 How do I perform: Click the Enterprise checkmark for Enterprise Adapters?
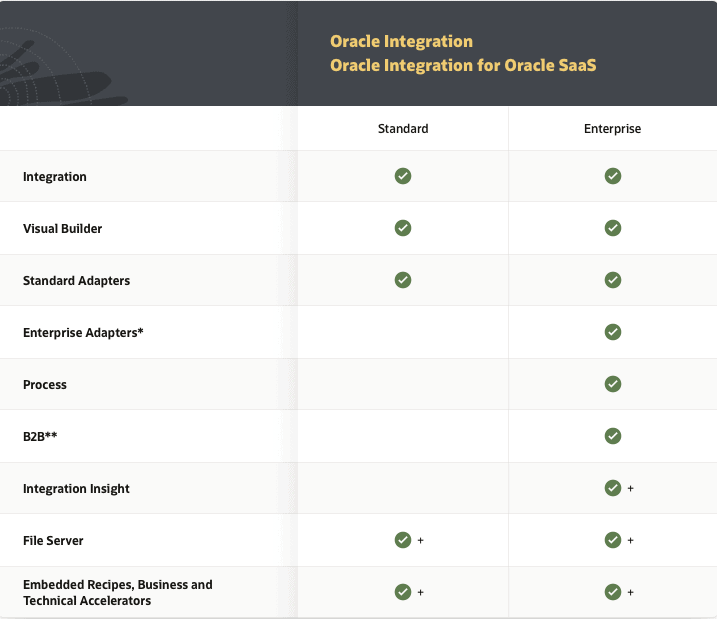pos(613,332)
